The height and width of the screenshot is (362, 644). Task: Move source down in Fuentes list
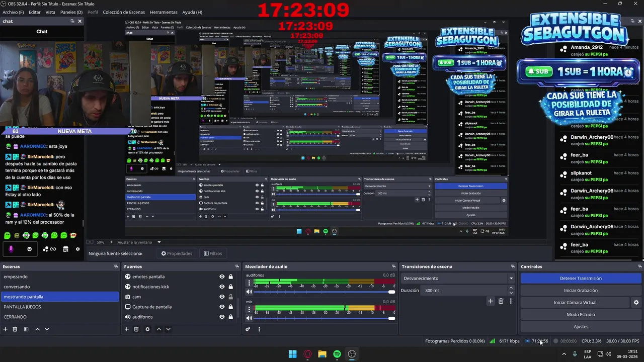[168, 329]
